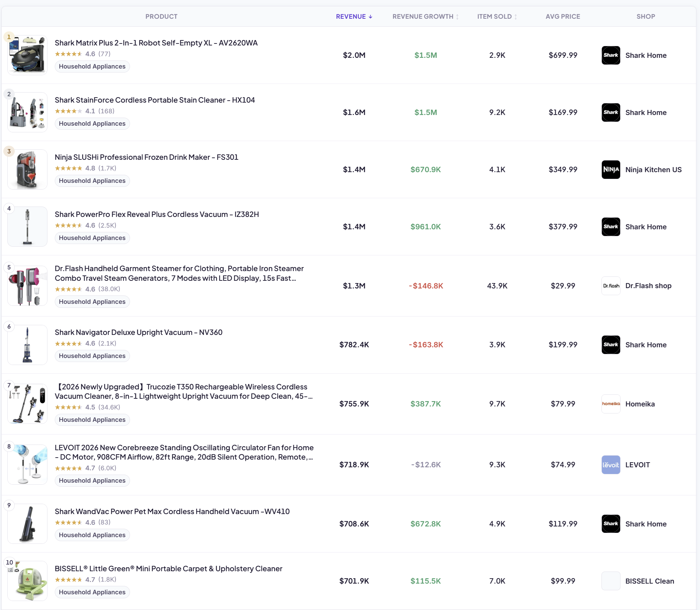Sort table by the Revenue column header
The width and height of the screenshot is (700, 610).
click(354, 16)
